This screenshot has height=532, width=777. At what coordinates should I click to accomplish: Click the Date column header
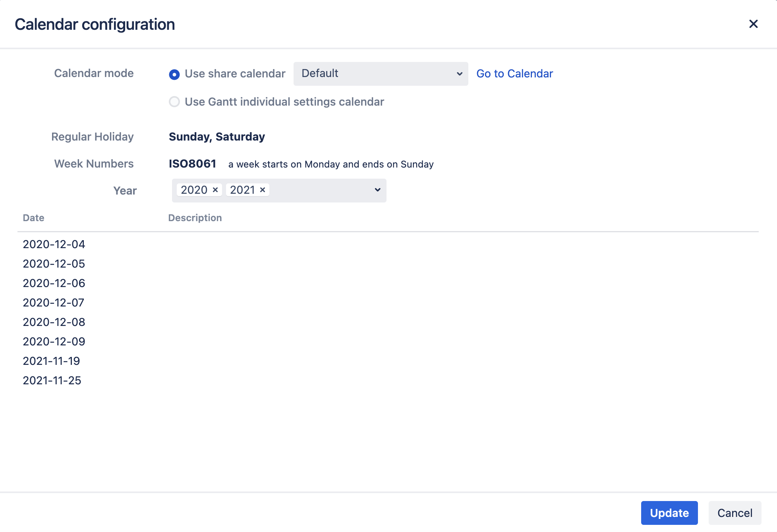(x=34, y=218)
